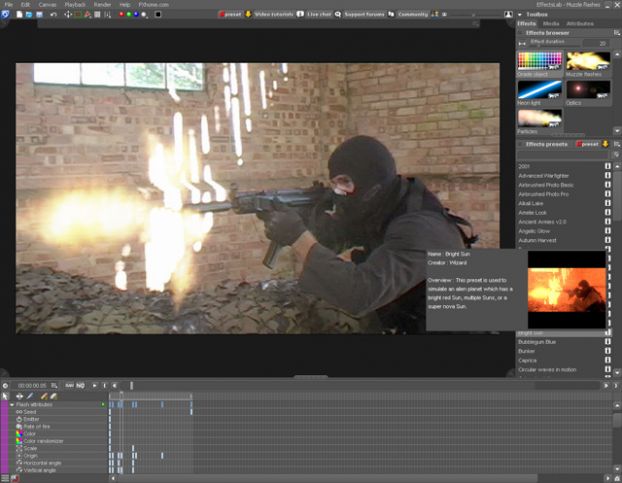
Task: Open the Render menu
Action: click(102, 5)
